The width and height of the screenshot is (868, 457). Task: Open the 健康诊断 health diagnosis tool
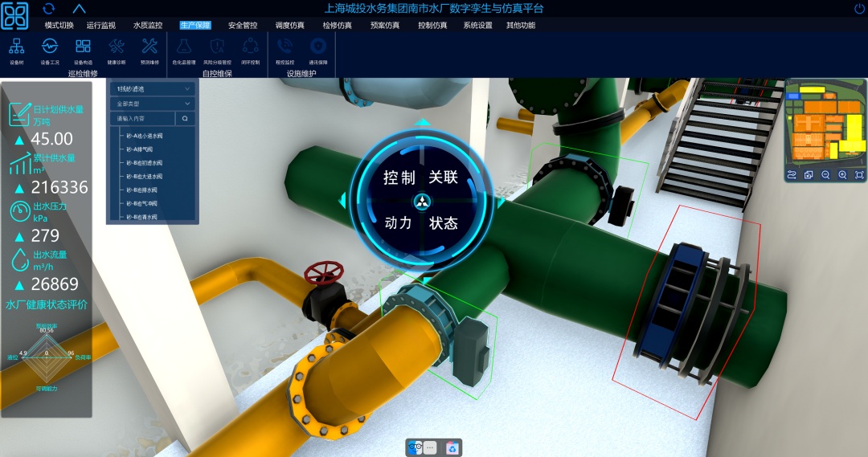[117, 51]
